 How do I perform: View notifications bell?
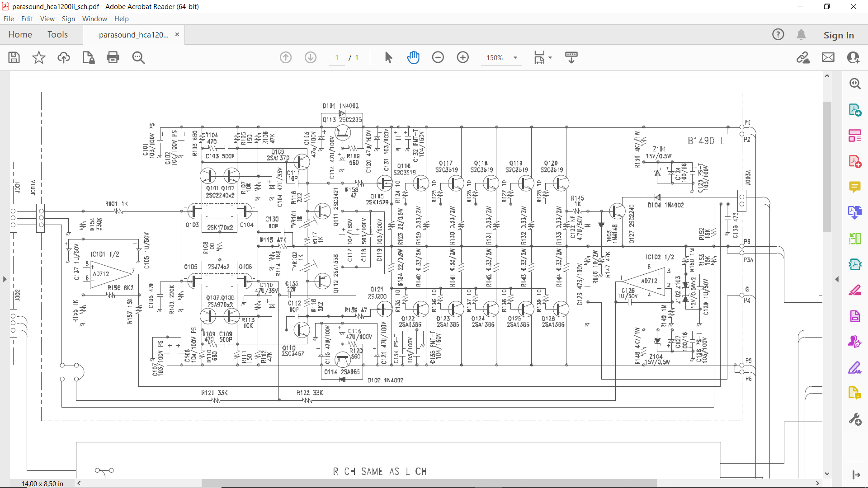801,34
